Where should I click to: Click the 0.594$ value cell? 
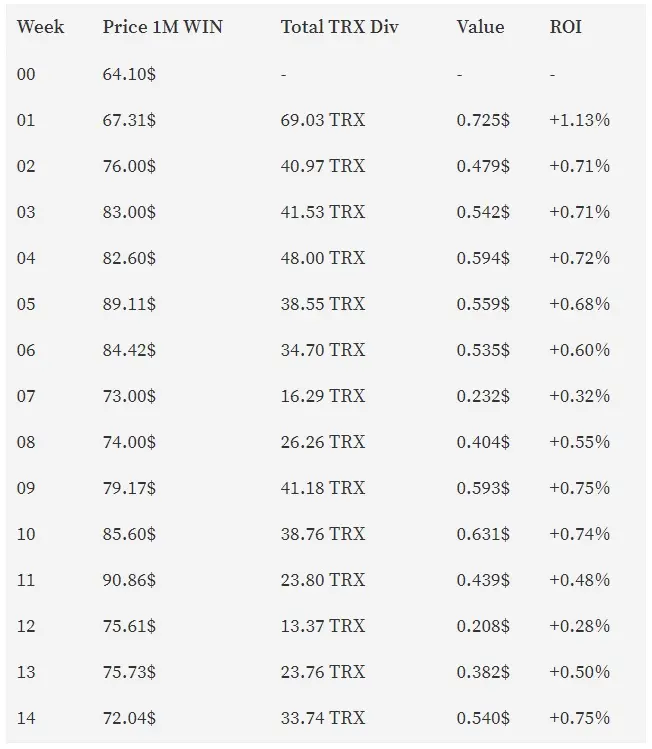483,258
